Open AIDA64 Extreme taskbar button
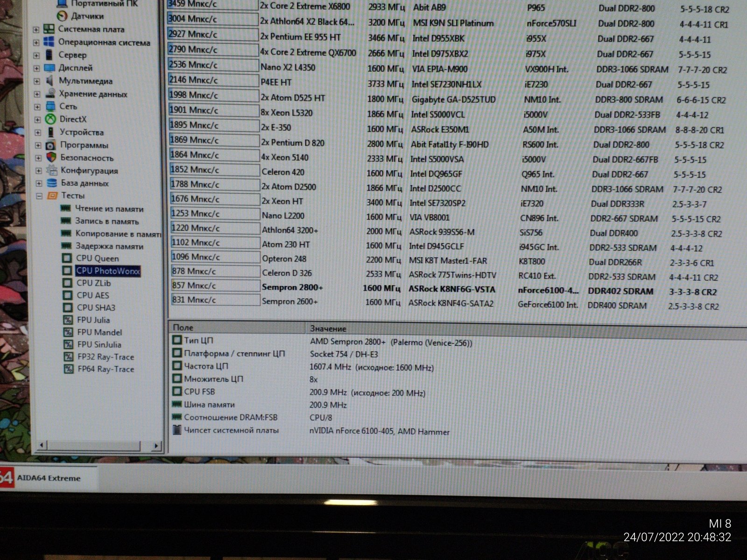747x560 pixels. [x=49, y=478]
